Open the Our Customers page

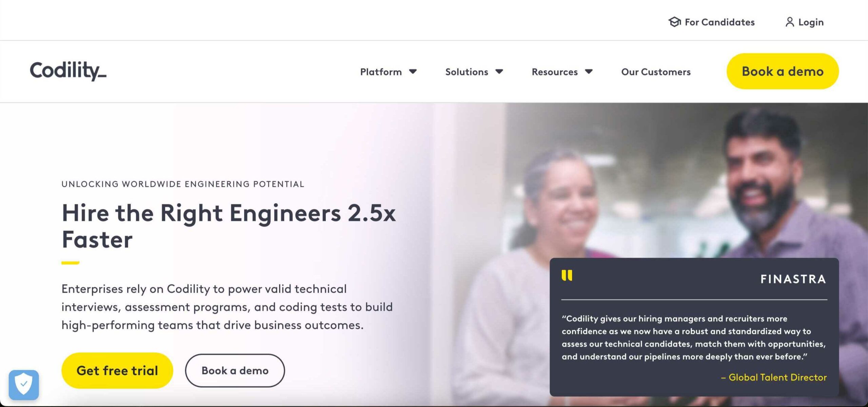click(656, 72)
